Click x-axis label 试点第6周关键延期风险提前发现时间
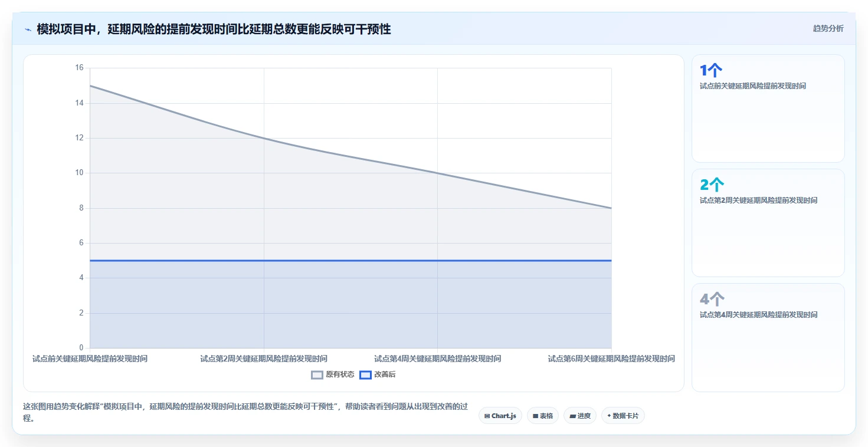Image resolution: width=868 pixels, height=447 pixels. pos(611,359)
